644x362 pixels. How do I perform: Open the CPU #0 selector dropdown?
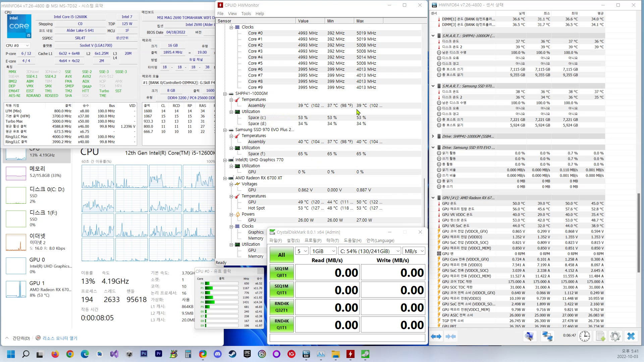pyautogui.click(x=17, y=46)
